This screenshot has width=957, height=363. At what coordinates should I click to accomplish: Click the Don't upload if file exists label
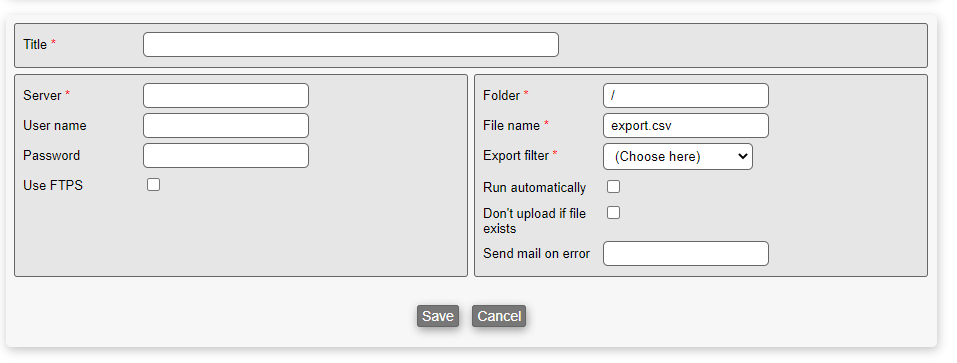535,221
